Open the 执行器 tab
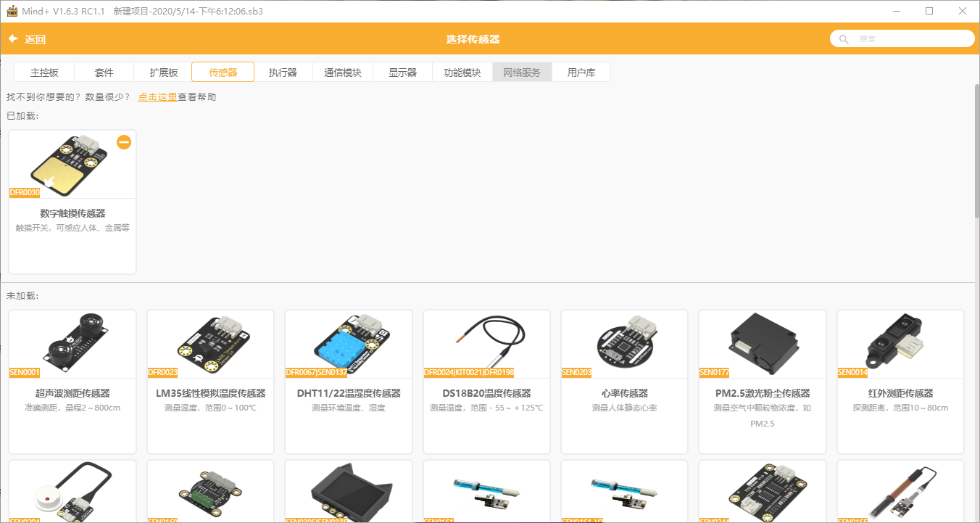The width and height of the screenshot is (980, 523). [x=283, y=73]
